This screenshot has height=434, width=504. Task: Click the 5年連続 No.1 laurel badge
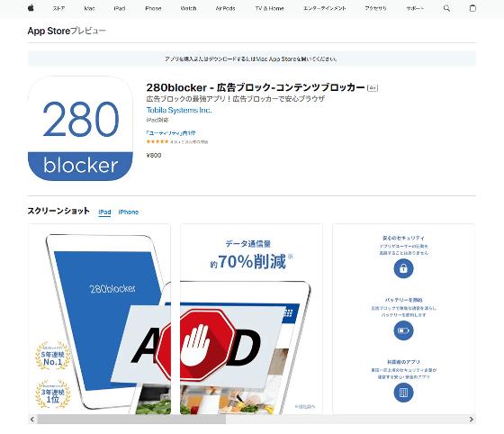point(53,357)
